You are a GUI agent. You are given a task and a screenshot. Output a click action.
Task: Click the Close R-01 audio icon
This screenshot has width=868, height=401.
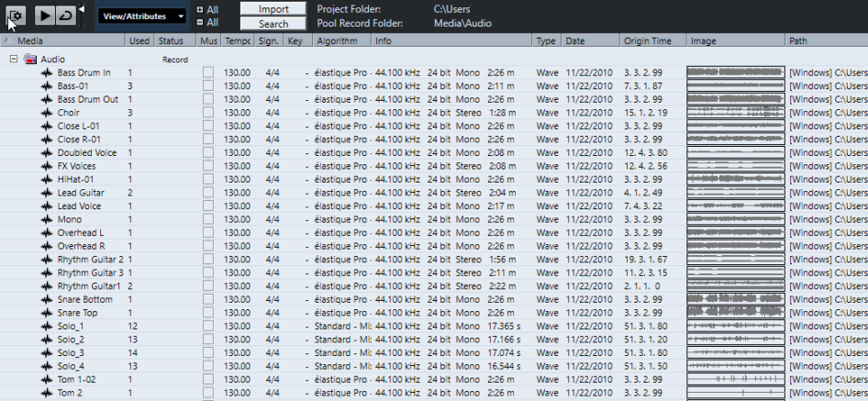pos(47,139)
